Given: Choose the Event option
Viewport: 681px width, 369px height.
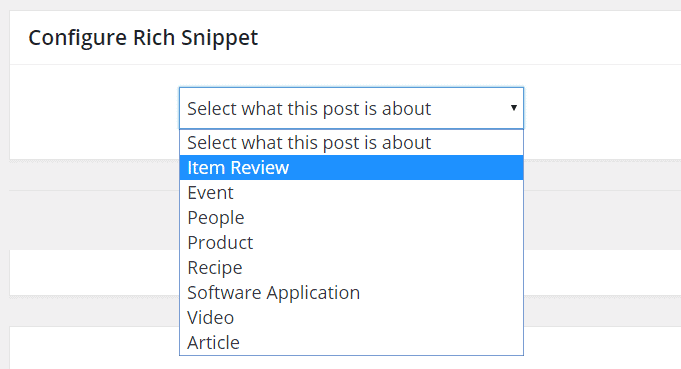Looking at the screenshot, I should click(351, 192).
